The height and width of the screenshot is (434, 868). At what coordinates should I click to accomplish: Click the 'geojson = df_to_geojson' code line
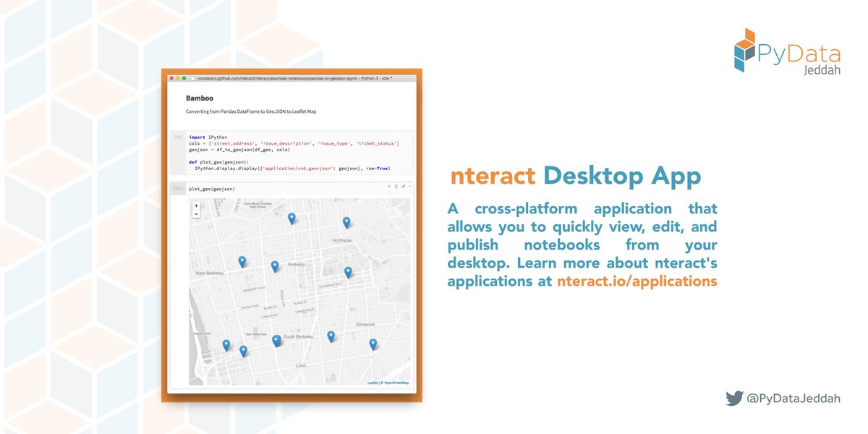point(239,149)
